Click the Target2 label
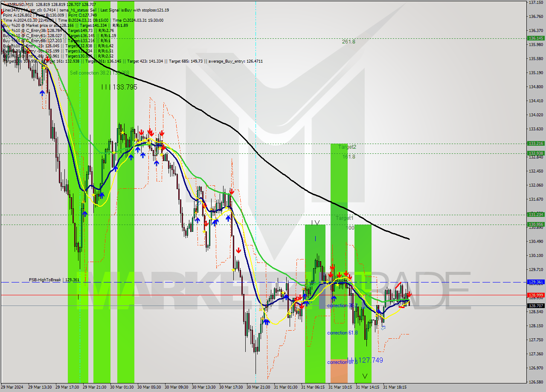 pos(347,147)
